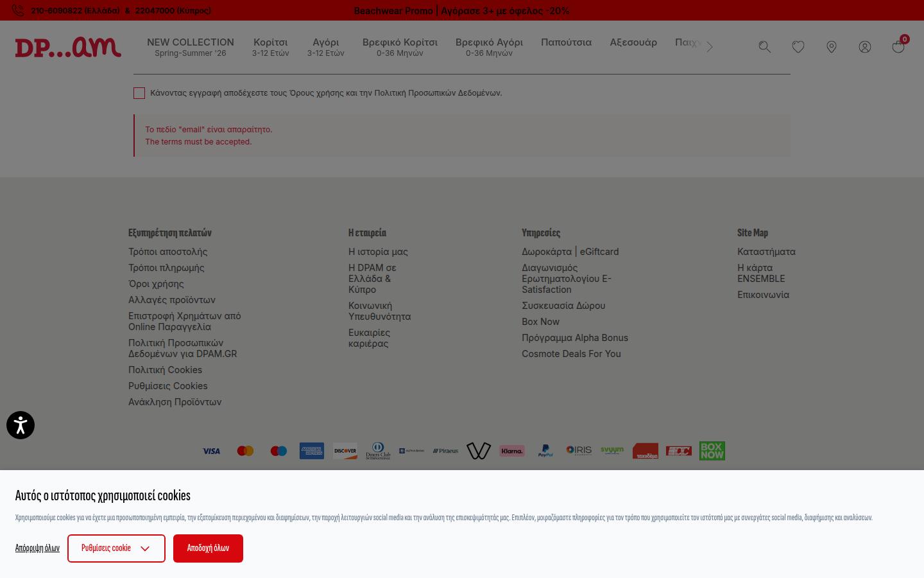Image resolution: width=924 pixels, height=578 pixels.
Task: Open Η DPAM σε Ελλάδα & Κύπρο
Action: (x=372, y=279)
